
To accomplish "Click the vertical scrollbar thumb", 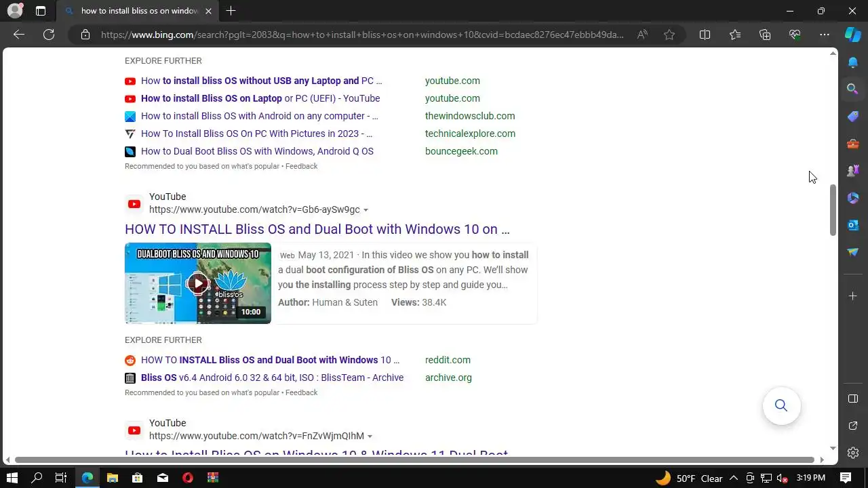I will pyautogui.click(x=833, y=209).
